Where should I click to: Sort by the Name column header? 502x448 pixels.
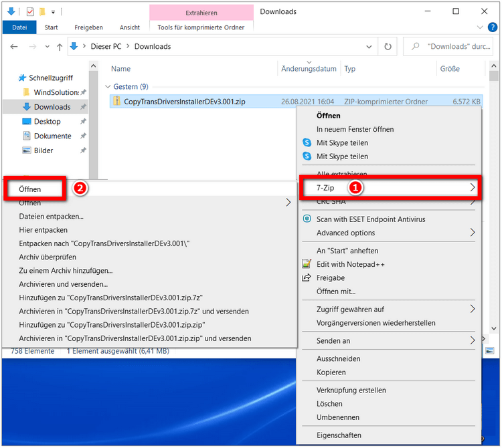point(120,69)
